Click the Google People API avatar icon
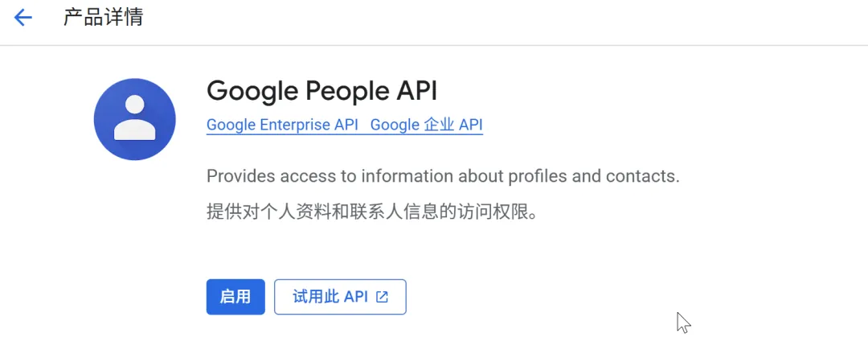The width and height of the screenshot is (868, 358). click(x=135, y=119)
